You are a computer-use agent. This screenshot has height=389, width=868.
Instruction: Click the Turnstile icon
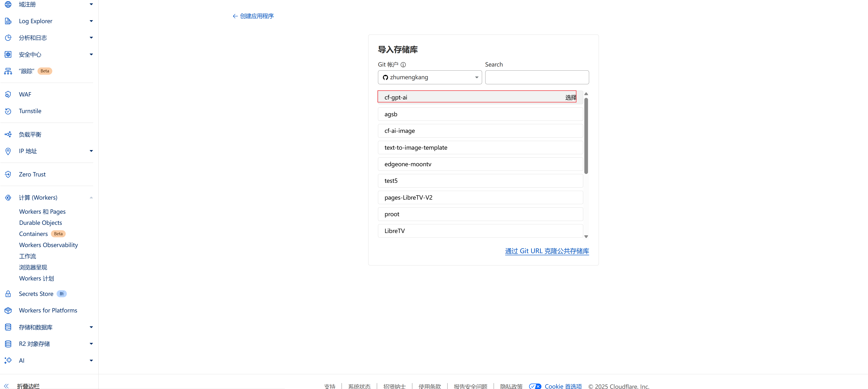pos(8,111)
